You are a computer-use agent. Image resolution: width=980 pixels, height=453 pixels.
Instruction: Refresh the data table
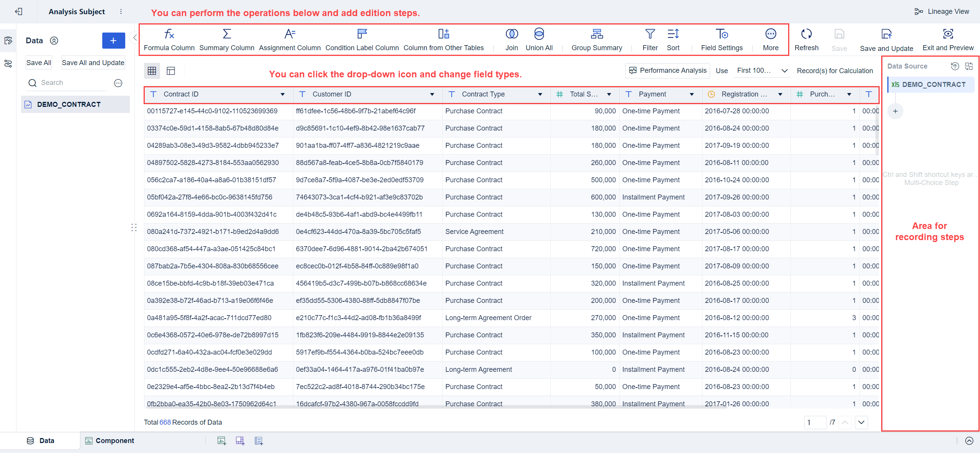tap(806, 39)
